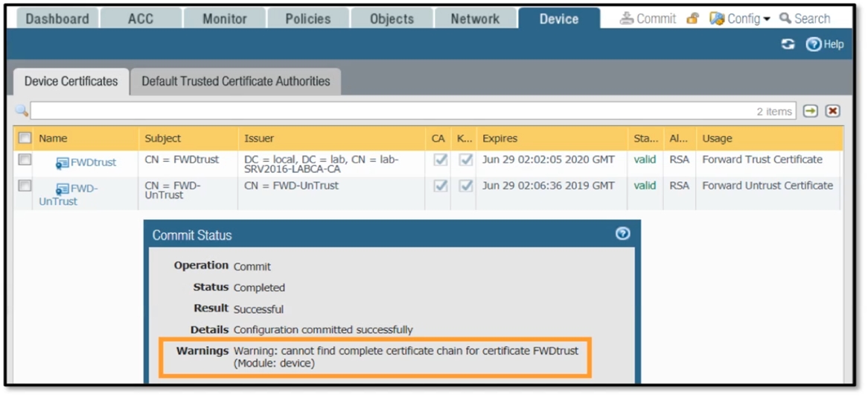Tick the select-all checkbox in the header row
The height and width of the screenshot is (398, 868).
(x=25, y=138)
